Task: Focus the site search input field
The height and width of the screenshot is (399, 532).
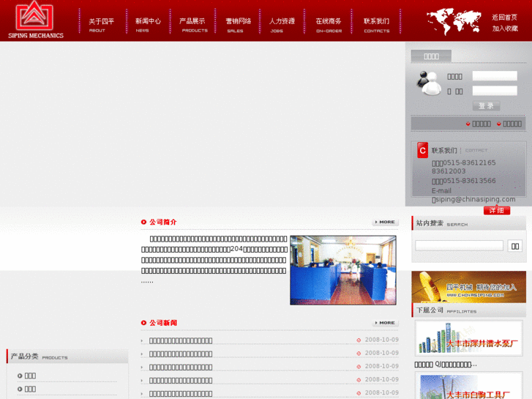Action: [x=459, y=245]
